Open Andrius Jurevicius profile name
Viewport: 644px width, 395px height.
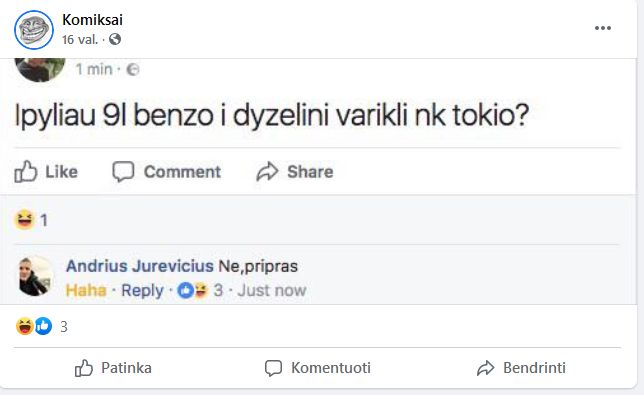pyautogui.click(x=140, y=266)
